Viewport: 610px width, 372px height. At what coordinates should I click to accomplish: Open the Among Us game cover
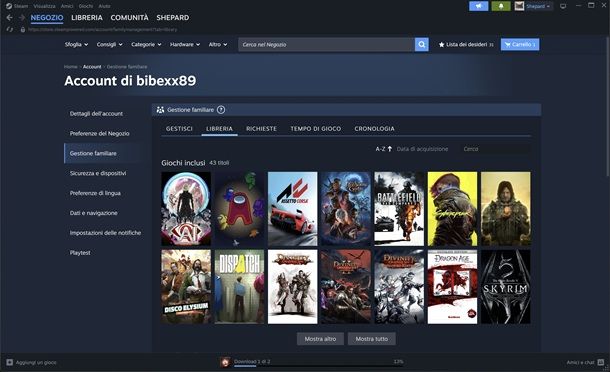click(239, 209)
